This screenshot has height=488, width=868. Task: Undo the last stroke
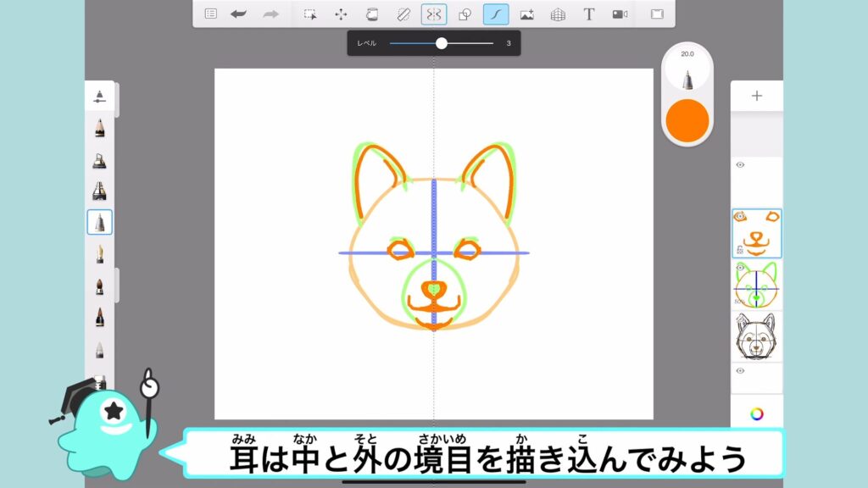[x=239, y=14]
